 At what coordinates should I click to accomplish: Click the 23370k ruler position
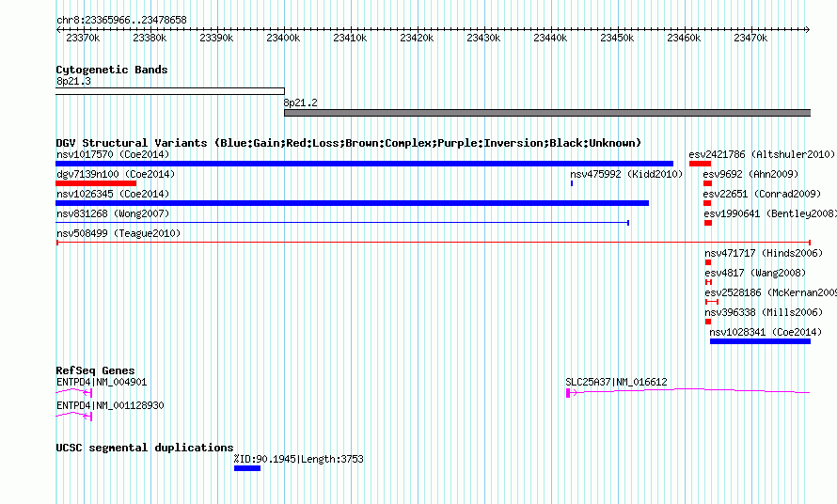pos(83,38)
